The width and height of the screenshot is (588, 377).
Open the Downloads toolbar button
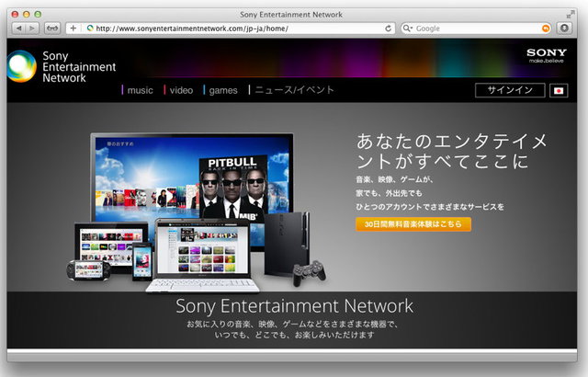pos(564,29)
